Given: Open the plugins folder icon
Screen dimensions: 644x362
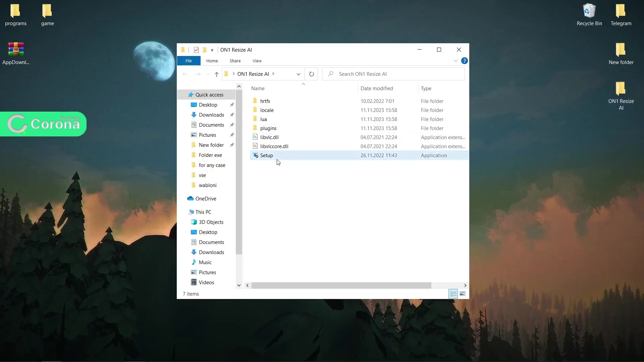Looking at the screenshot, I should pos(255,128).
